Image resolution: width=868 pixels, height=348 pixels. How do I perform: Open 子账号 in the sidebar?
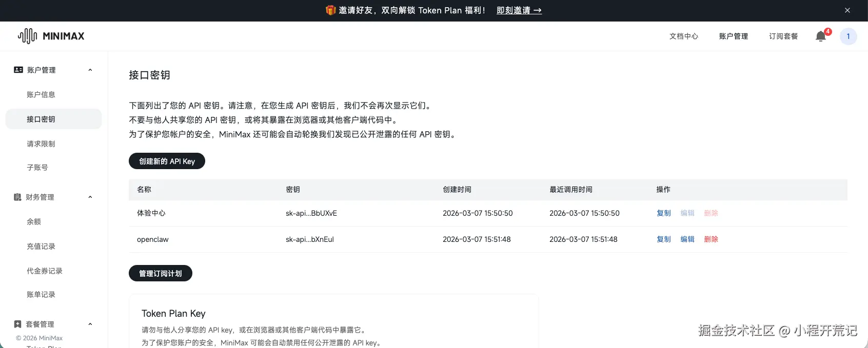click(x=37, y=167)
